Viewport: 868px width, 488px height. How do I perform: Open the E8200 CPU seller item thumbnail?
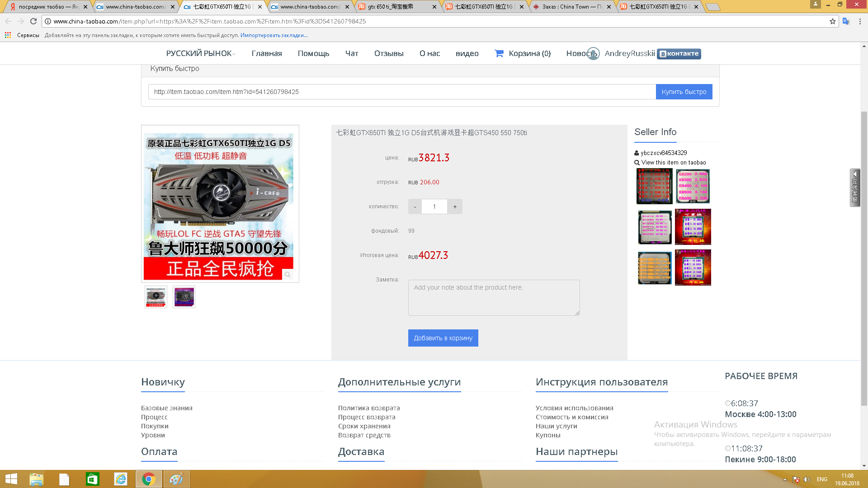pyautogui.click(x=693, y=186)
